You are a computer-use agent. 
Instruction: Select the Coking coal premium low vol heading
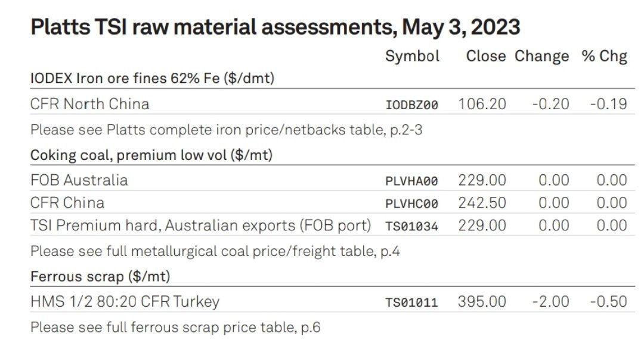(x=151, y=155)
